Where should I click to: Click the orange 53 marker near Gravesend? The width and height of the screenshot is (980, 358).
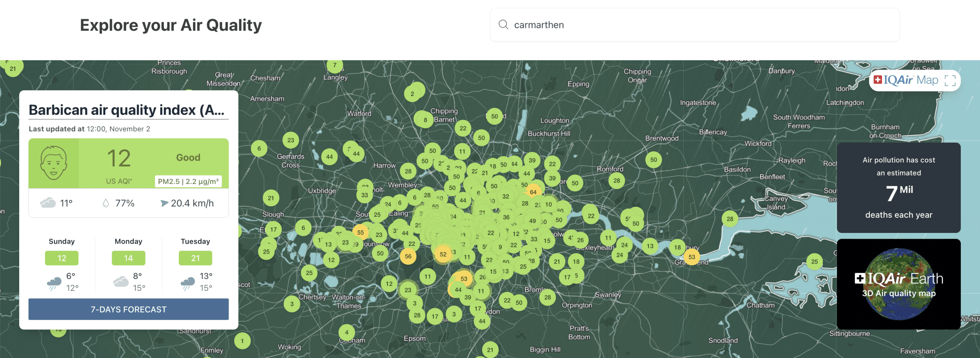pos(691,258)
